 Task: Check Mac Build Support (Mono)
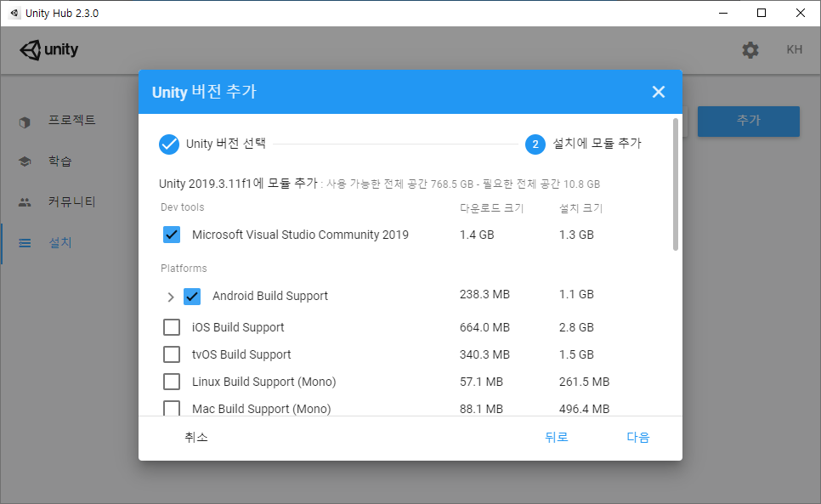coord(172,408)
